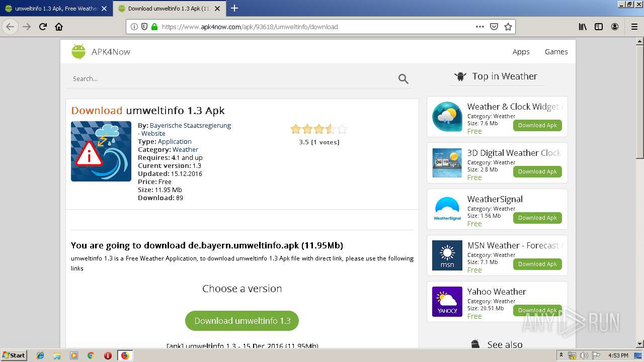Open Weather & Clock Widget title link
The height and width of the screenshot is (362, 644).
[515, 107]
